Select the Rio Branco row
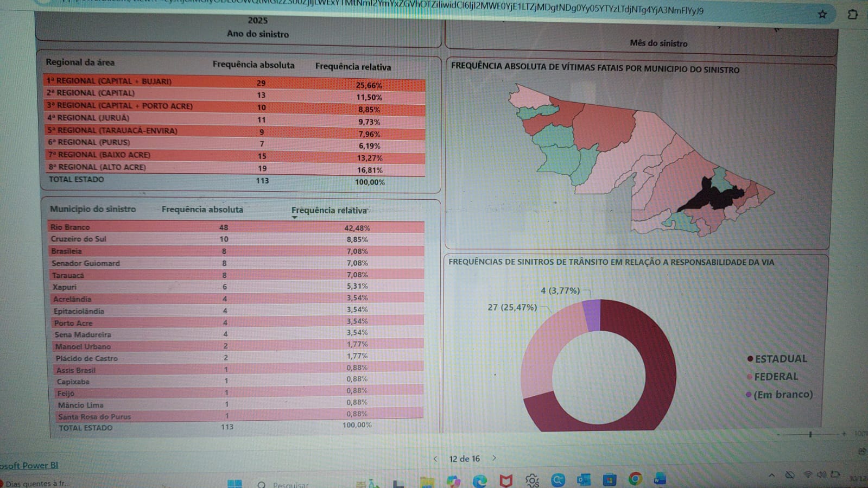 [x=70, y=227]
